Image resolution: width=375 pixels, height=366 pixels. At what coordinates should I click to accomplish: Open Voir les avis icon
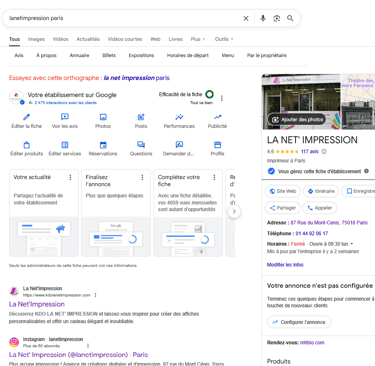click(x=65, y=117)
